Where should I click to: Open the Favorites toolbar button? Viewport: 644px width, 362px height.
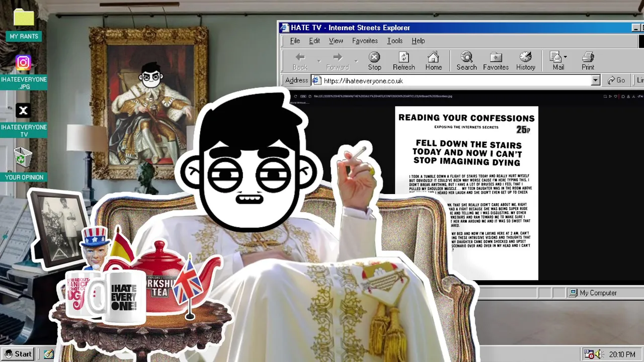496,61
